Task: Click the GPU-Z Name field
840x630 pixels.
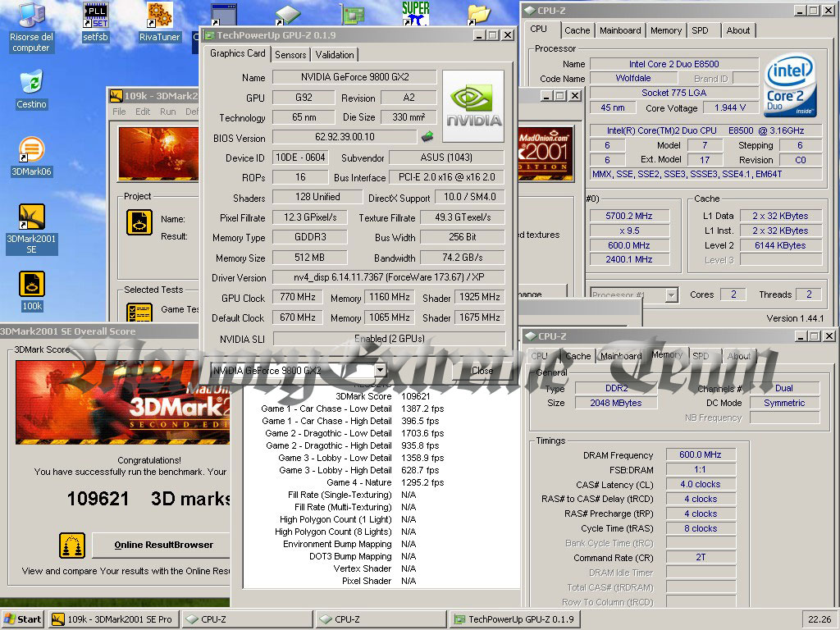Action: 354,77
